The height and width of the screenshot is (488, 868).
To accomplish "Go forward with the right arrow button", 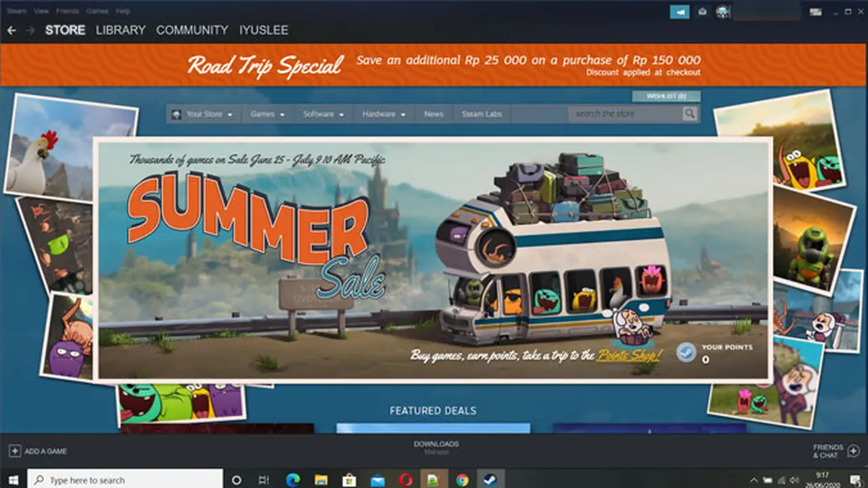I will (30, 30).
